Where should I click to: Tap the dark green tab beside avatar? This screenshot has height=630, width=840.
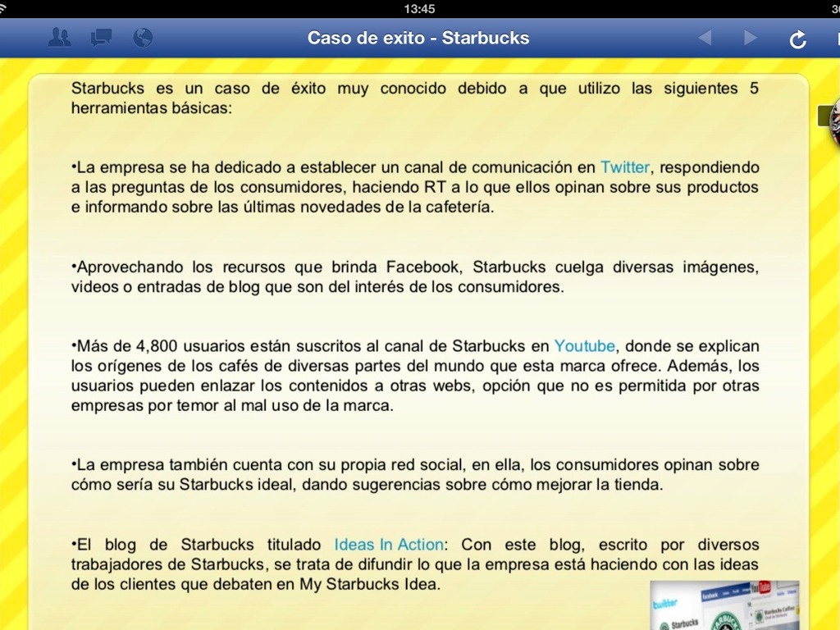click(824, 116)
